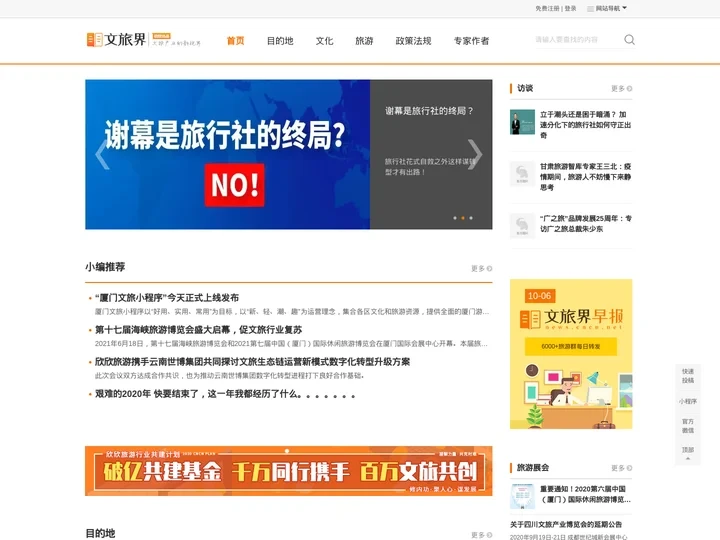Focus the site search input field
This screenshot has height=540, width=720.
[578, 40]
